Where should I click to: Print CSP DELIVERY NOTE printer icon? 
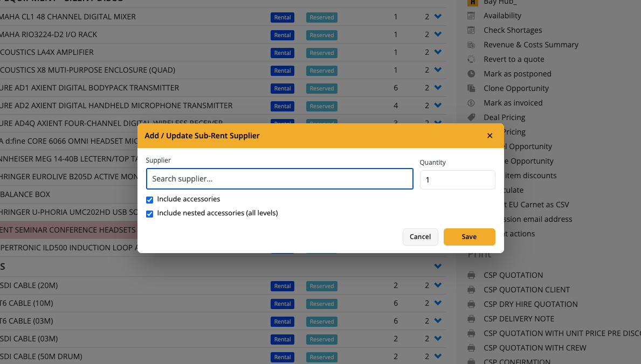[x=471, y=319]
